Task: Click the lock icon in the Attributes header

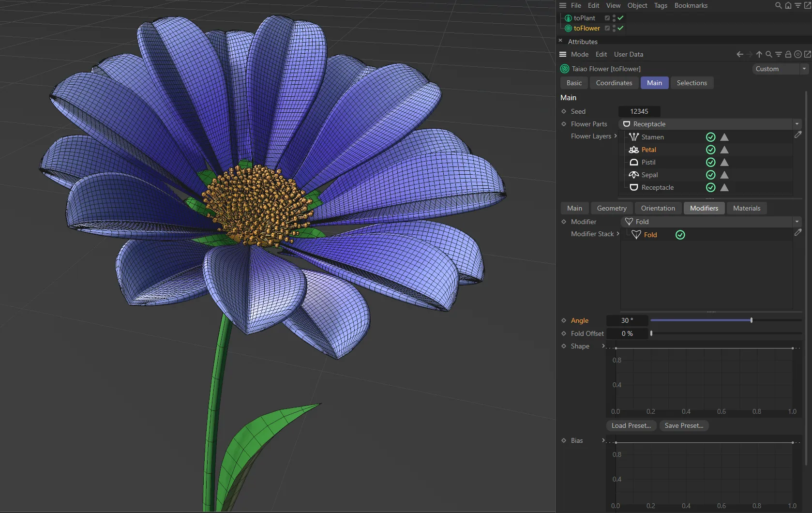Action: [x=788, y=54]
